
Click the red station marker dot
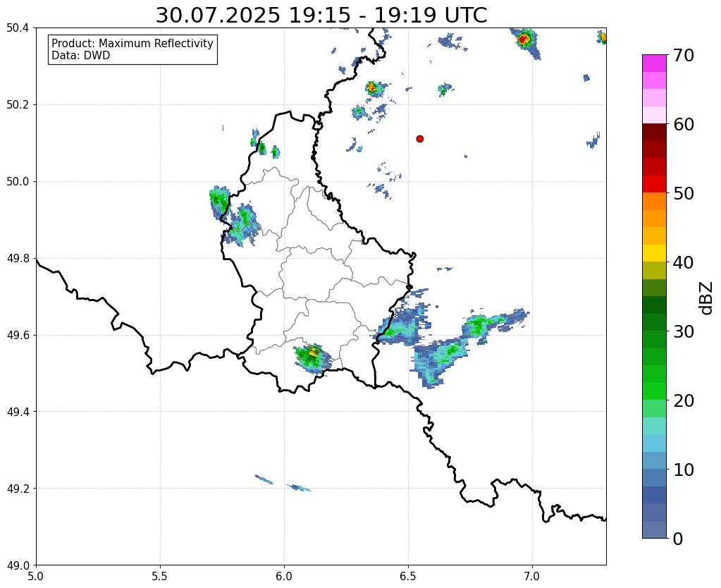point(420,139)
